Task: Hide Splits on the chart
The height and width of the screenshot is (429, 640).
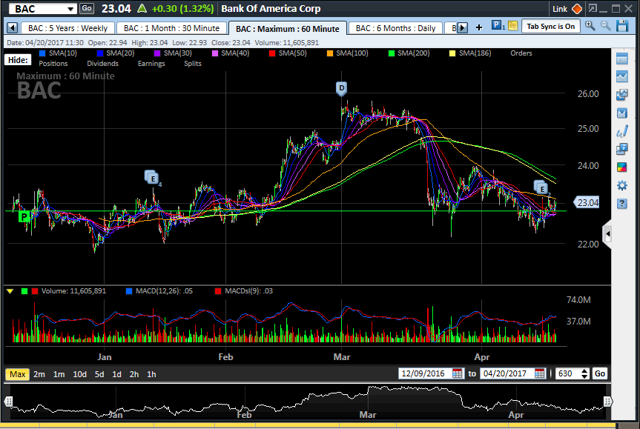Action: coord(193,63)
